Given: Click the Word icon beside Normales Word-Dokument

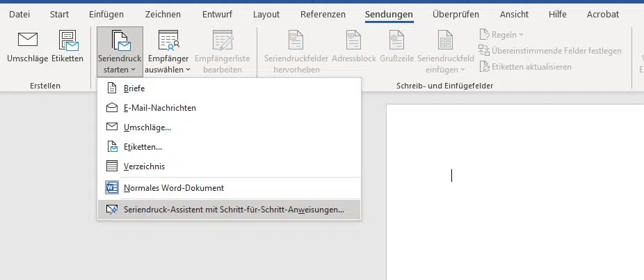Looking at the screenshot, I should coord(112,187).
